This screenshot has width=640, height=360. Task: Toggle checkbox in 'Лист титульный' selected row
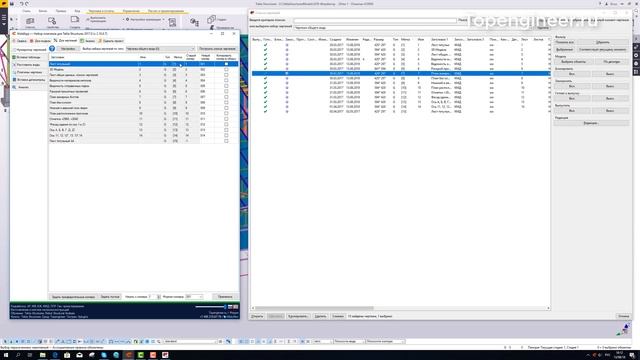pyautogui.click(x=226, y=64)
